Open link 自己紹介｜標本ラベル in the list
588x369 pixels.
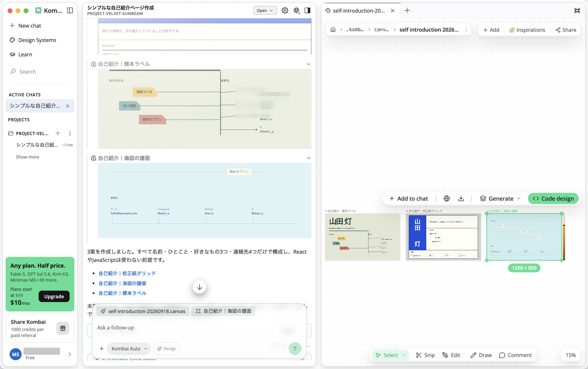coord(123,293)
